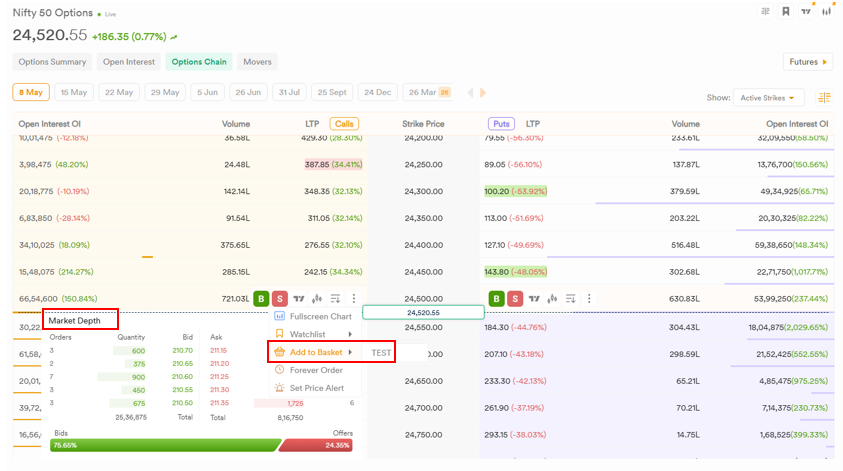Click market depth icon for 24,500 call
This screenshot has width=843, height=471.
tap(335, 298)
